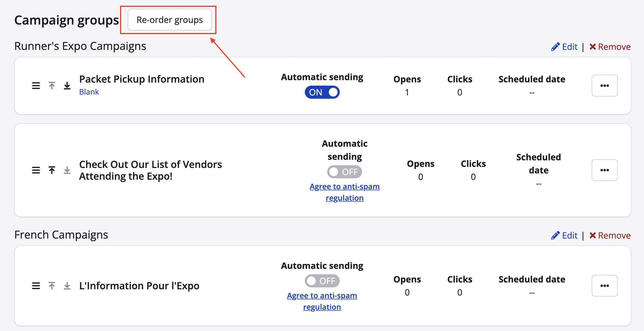Screen dimensions: 644x331
Task: Move Packet Pickup Information to top
Action: pos(52,86)
